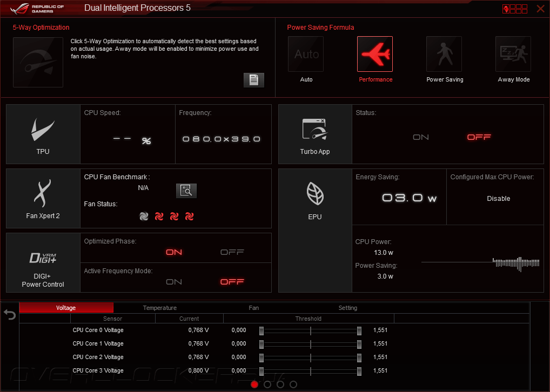This screenshot has width=550, height=392.
Task: Click the N/A fan benchmark value
Action: pyautogui.click(x=143, y=187)
